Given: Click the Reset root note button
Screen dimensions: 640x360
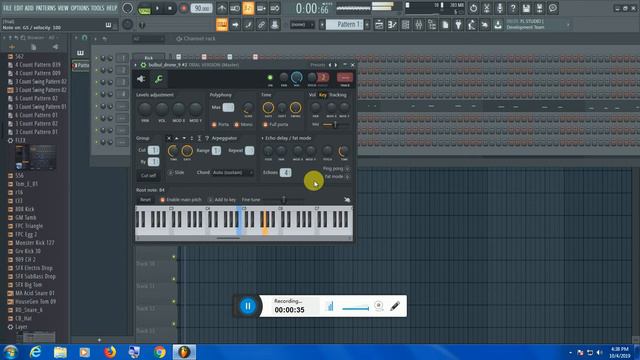Looking at the screenshot, I should 145,200.
